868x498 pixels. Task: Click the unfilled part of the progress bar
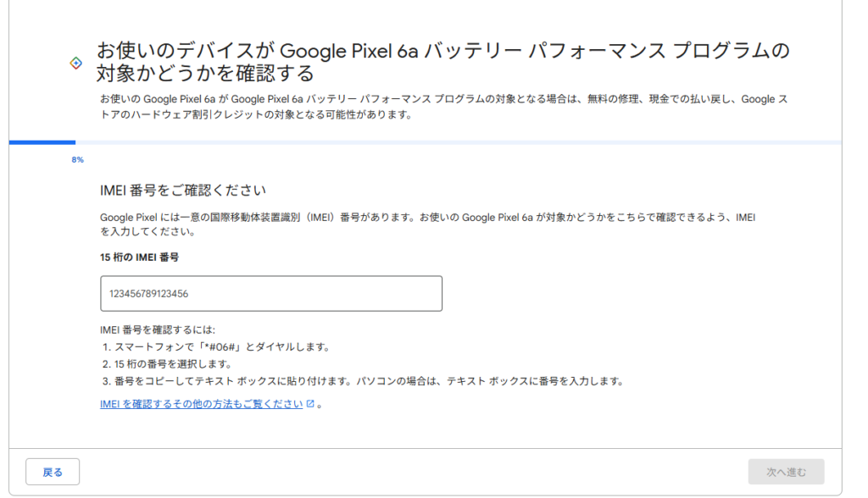pos(458,142)
